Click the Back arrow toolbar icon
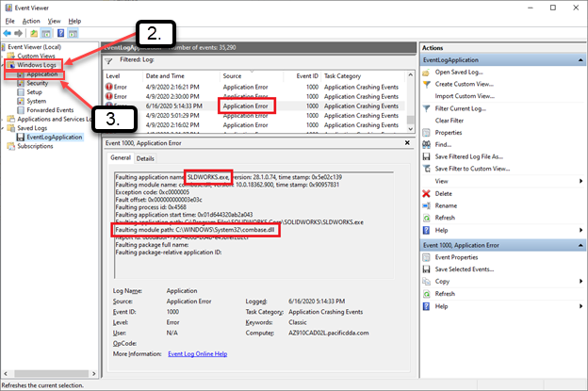588x391 pixels. pos(7,33)
